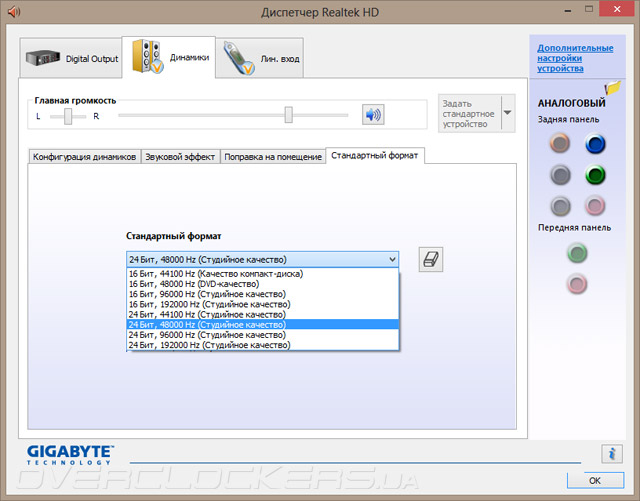The width and height of the screenshot is (640, 501).
Task: Select the gray rear jack beside the pink one
Action: [560, 205]
